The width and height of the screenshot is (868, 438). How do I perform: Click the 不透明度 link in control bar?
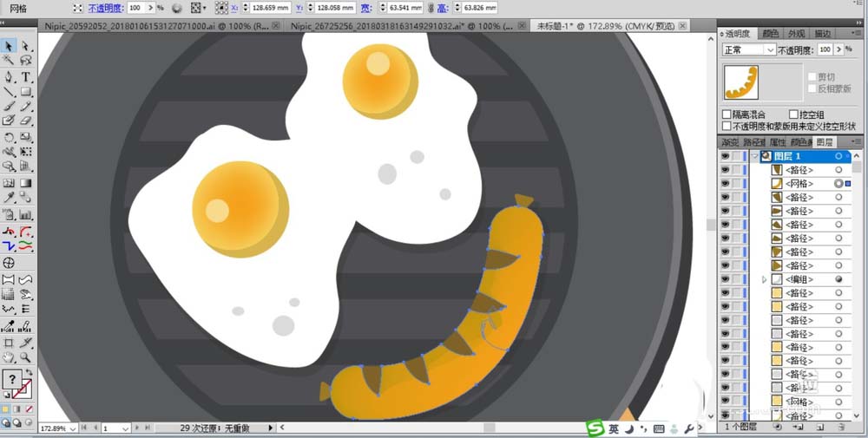pyautogui.click(x=106, y=9)
